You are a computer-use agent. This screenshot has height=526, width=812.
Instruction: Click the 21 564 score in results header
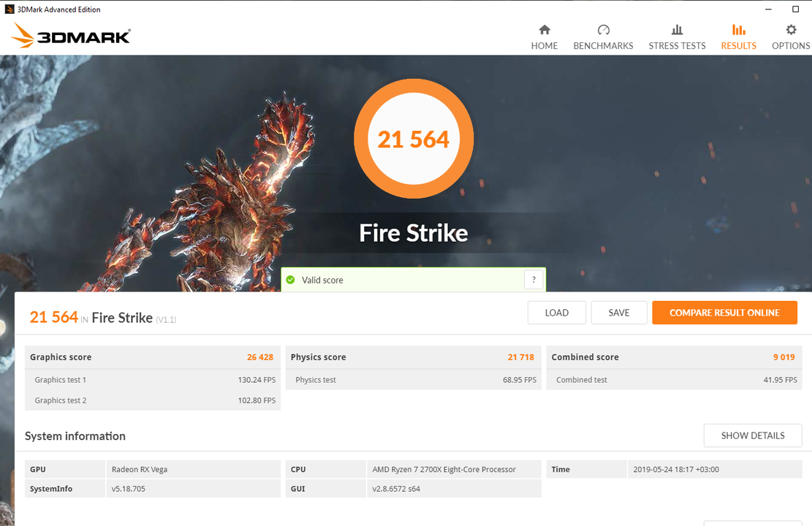pos(53,317)
